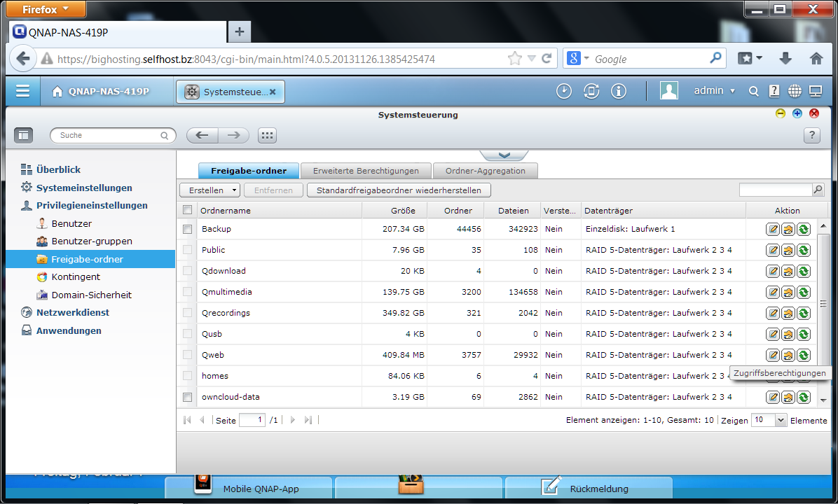Tick the checkbox for Backup folder
The image size is (838, 504).
point(187,229)
